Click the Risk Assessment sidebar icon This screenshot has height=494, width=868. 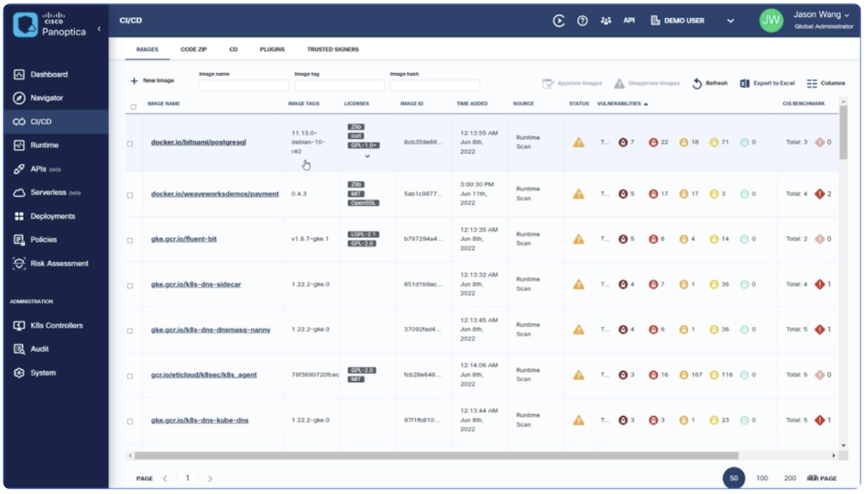19,264
